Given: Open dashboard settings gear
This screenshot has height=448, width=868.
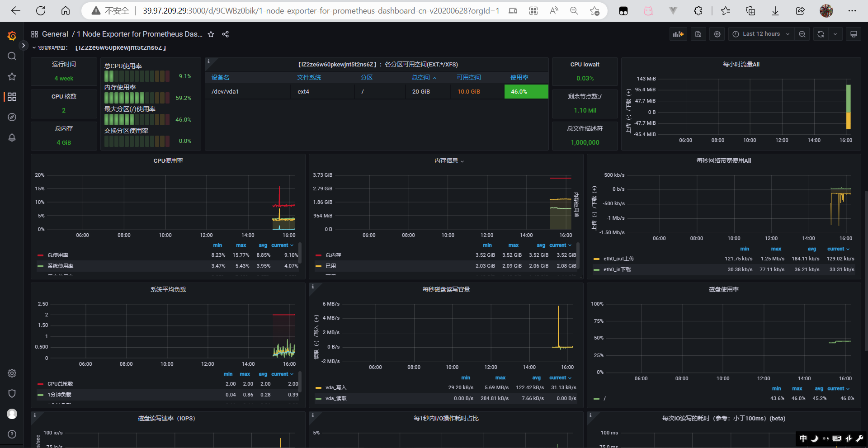Looking at the screenshot, I should pos(717,34).
